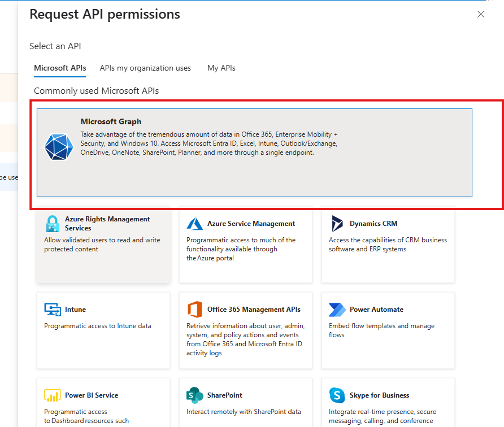The width and height of the screenshot is (504, 427).
Task: Dismiss the Request API permissions dialog
Action: coord(481,14)
